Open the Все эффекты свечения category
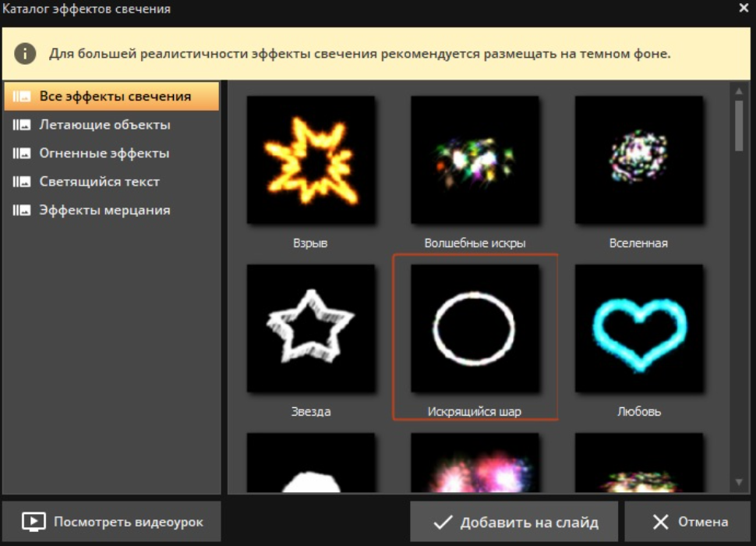This screenshot has width=756, height=546. pyautogui.click(x=111, y=96)
